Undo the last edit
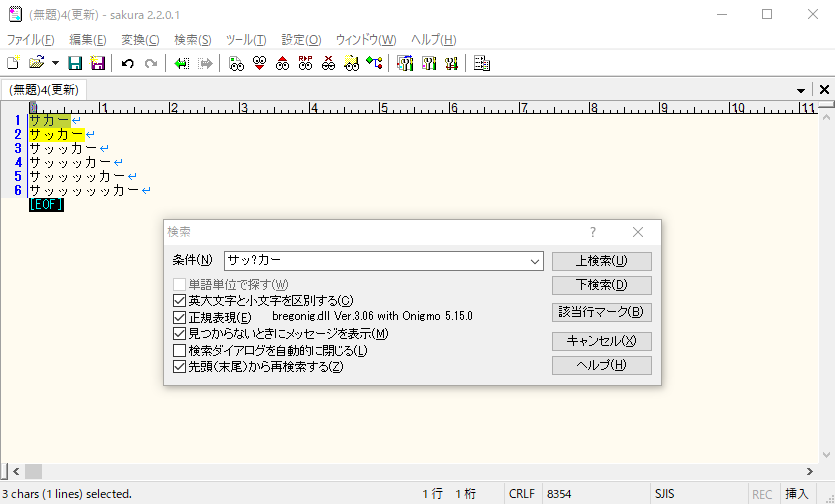The image size is (835, 504). tap(127, 63)
